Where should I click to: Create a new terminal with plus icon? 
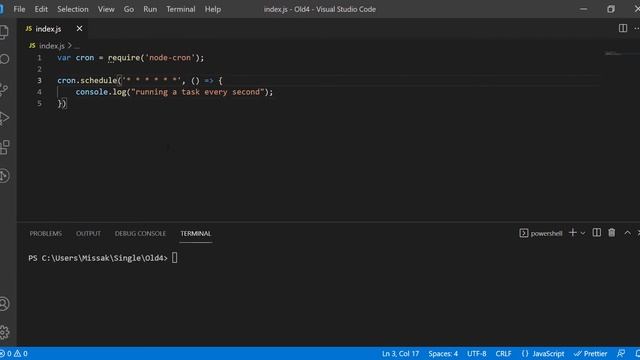coord(573,233)
